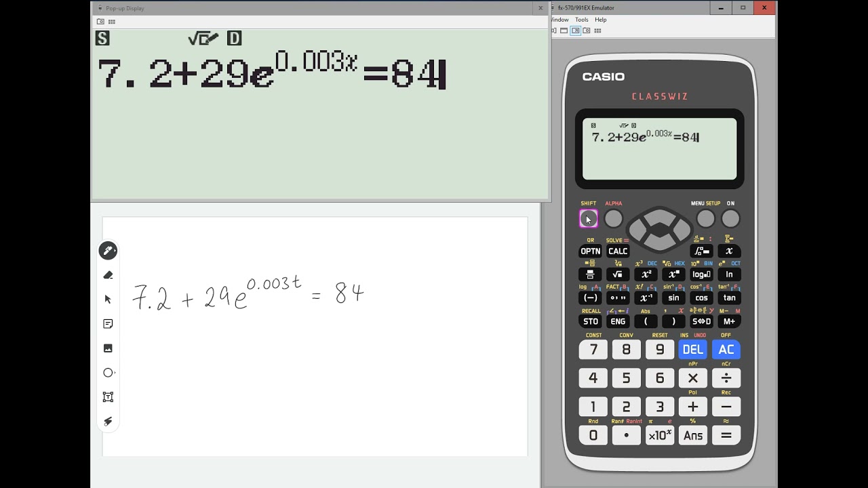Click the x squared key
This screenshot has height=488, width=868.
(646, 274)
